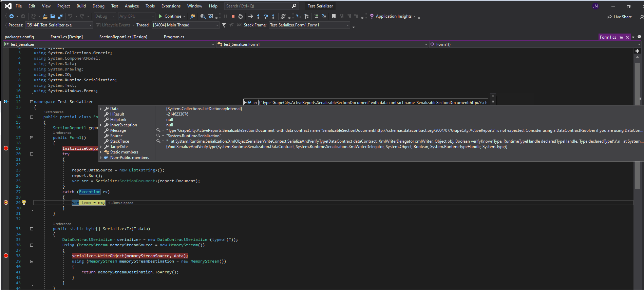
Task: Toggle breakpoint on line 38
Action: tap(6, 256)
